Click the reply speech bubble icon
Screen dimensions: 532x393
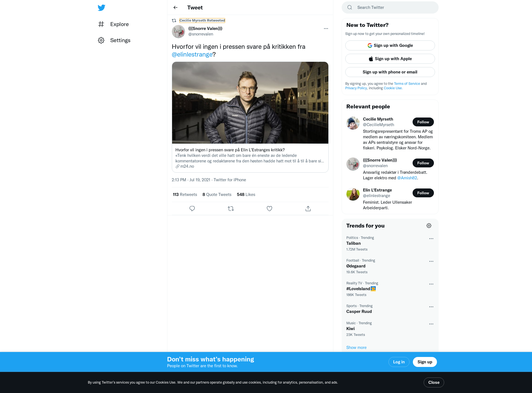click(x=192, y=209)
